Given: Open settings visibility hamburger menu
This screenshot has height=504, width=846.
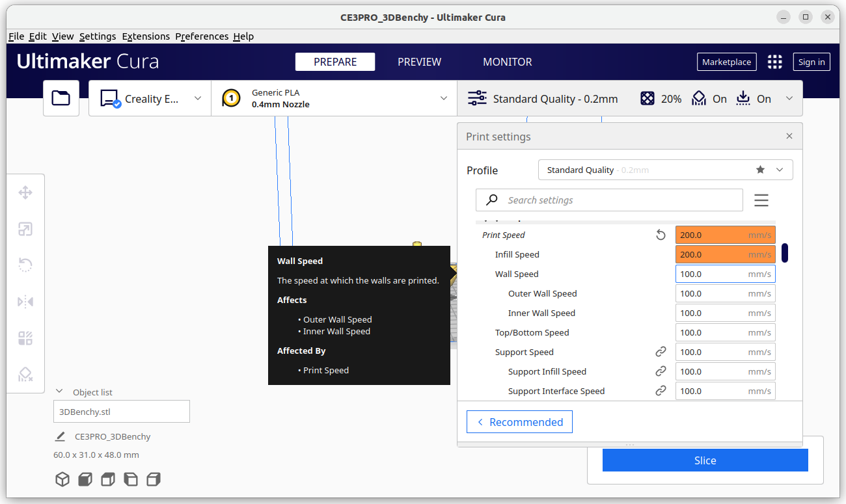Looking at the screenshot, I should (761, 200).
